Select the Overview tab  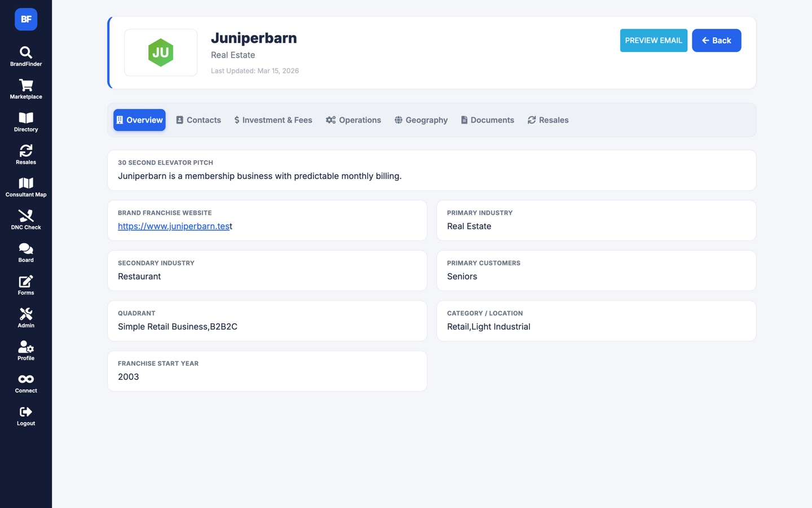139,120
